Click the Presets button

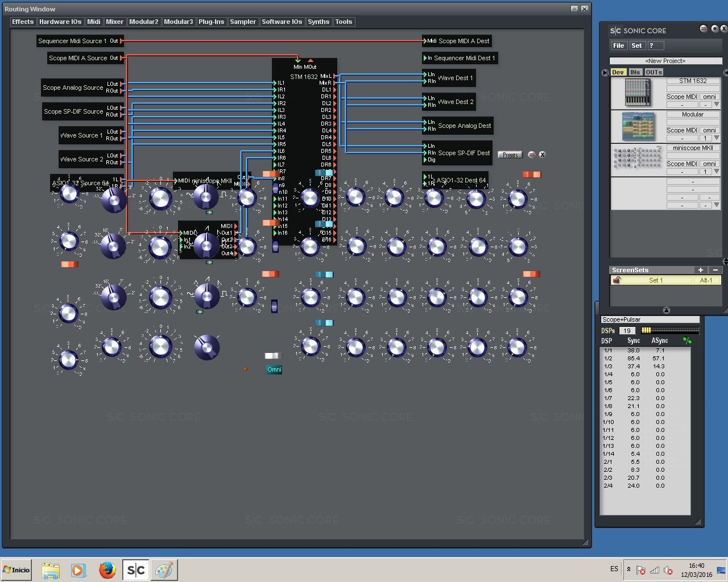(510, 155)
